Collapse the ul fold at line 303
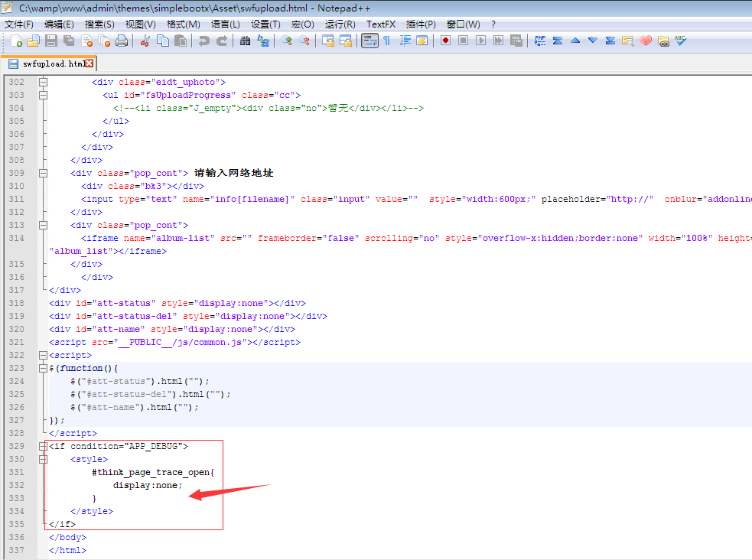 pyautogui.click(x=43, y=95)
